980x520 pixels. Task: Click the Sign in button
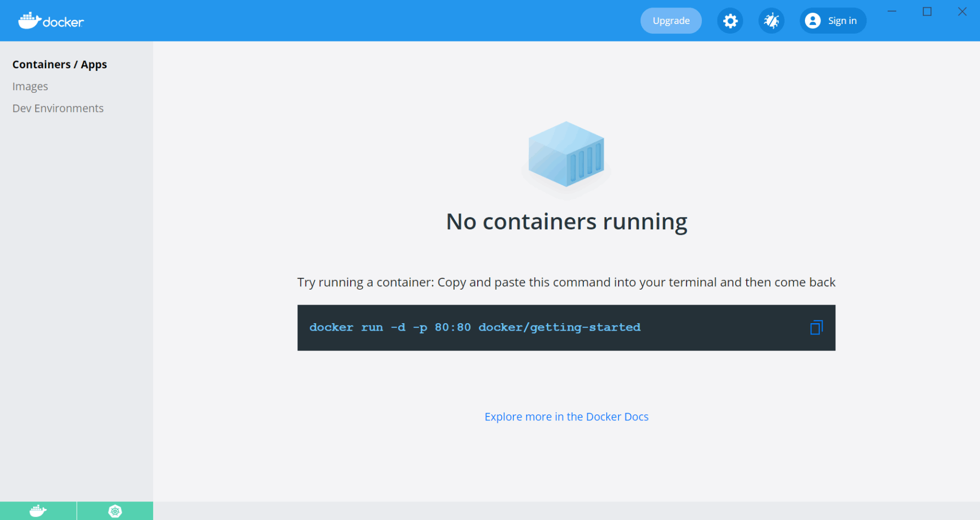833,21
